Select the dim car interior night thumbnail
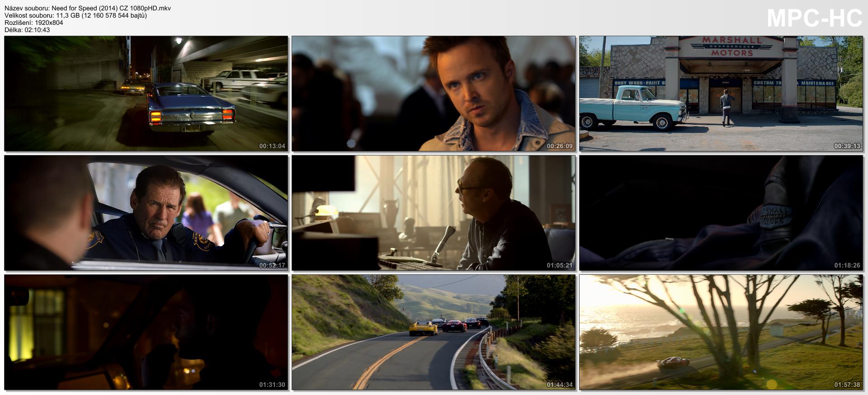868x395 pixels. click(x=146, y=332)
